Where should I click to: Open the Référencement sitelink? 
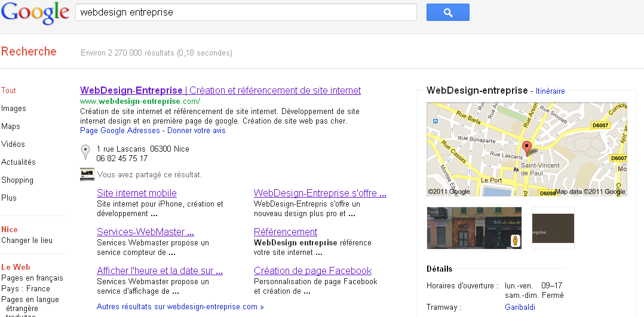pyautogui.click(x=286, y=232)
